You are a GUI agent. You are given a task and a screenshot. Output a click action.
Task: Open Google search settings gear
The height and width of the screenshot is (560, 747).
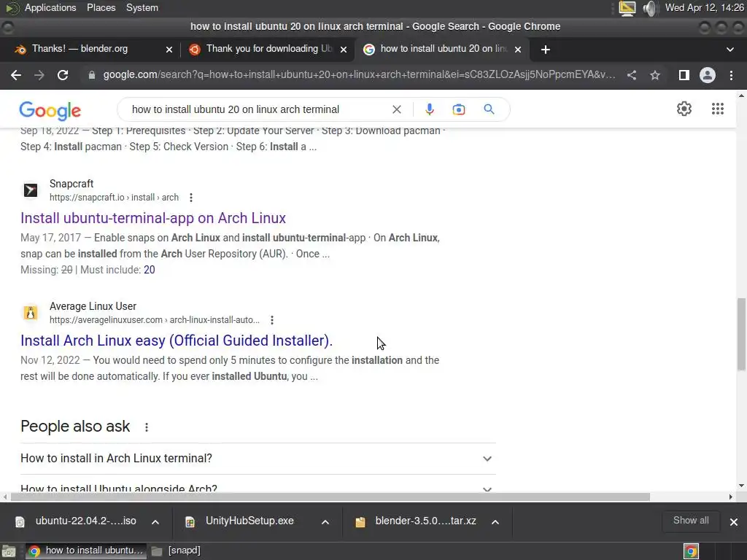684,109
